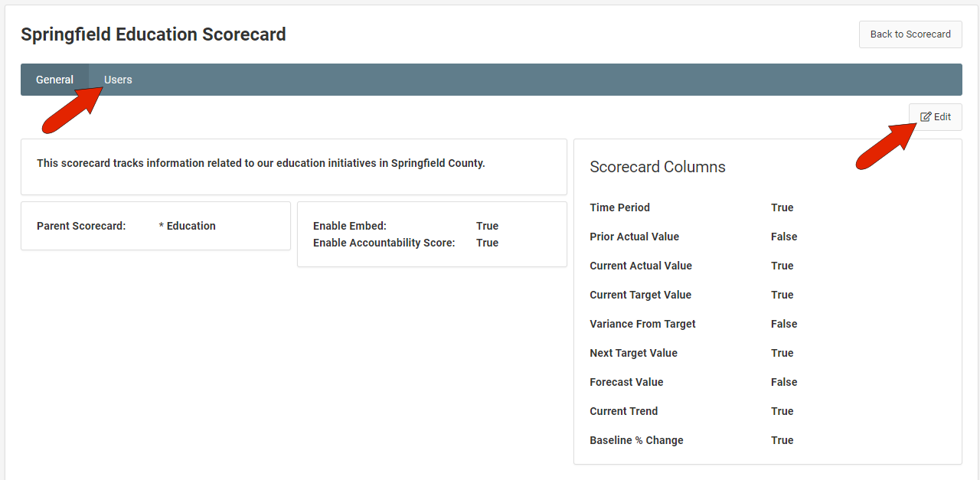The width and height of the screenshot is (980, 480).
Task: Click the Current Target Value label
Action: [640, 295]
